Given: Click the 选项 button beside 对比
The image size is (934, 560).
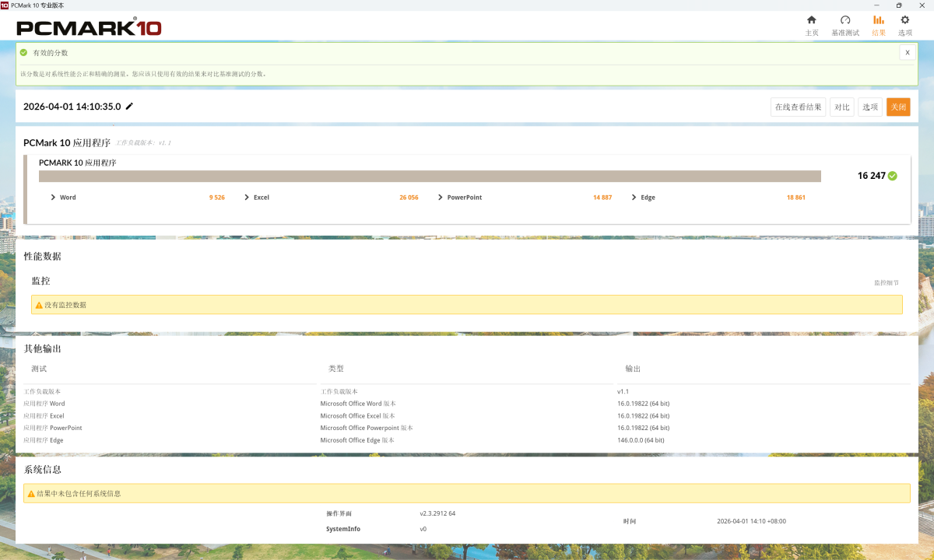Looking at the screenshot, I should (x=870, y=107).
